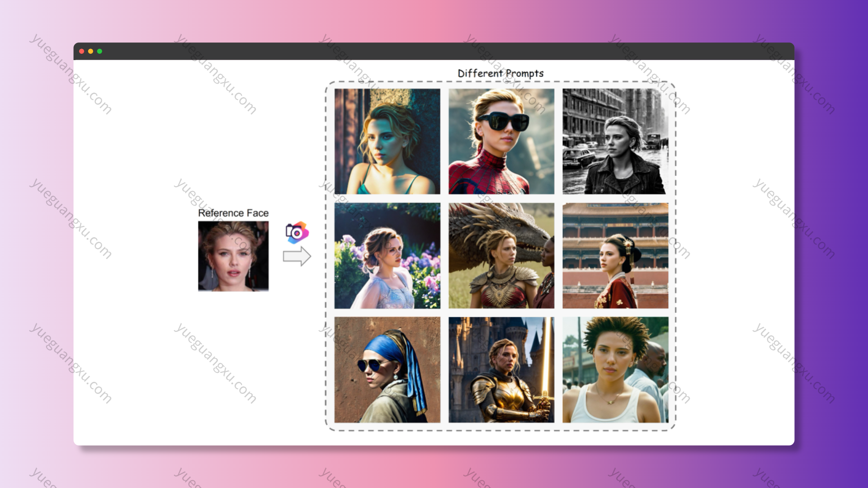The width and height of the screenshot is (868, 488).
Task: Open the red palace traditional dress image
Action: pyautogui.click(x=615, y=256)
